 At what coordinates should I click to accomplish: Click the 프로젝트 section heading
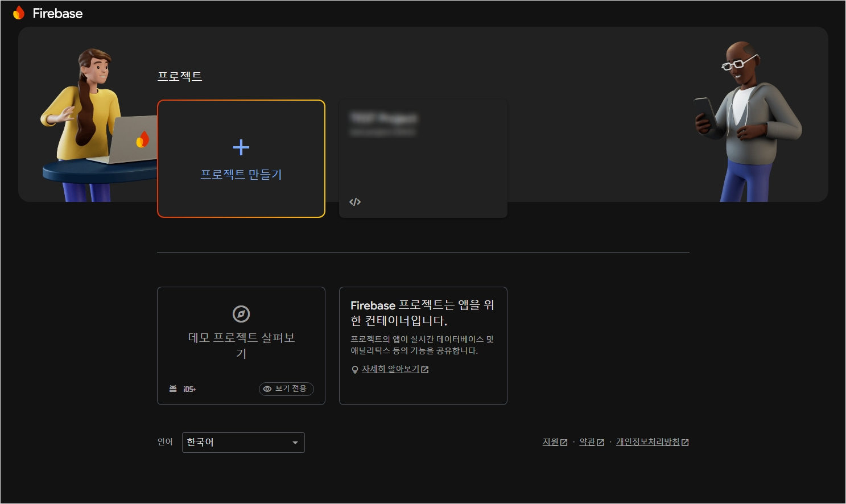180,76
